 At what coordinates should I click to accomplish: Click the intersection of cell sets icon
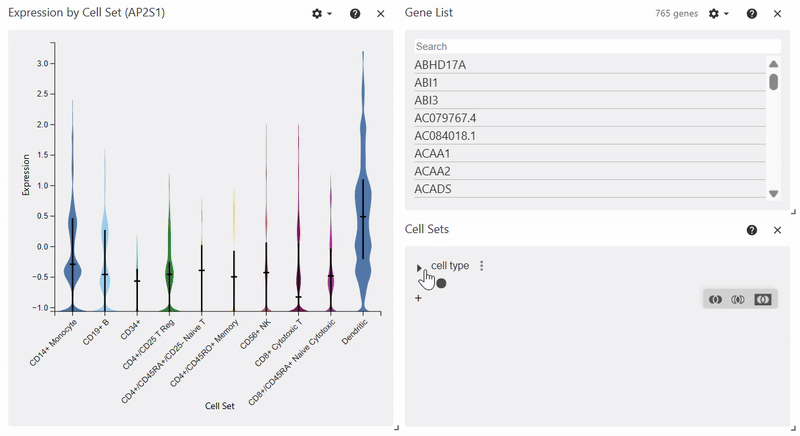click(739, 299)
